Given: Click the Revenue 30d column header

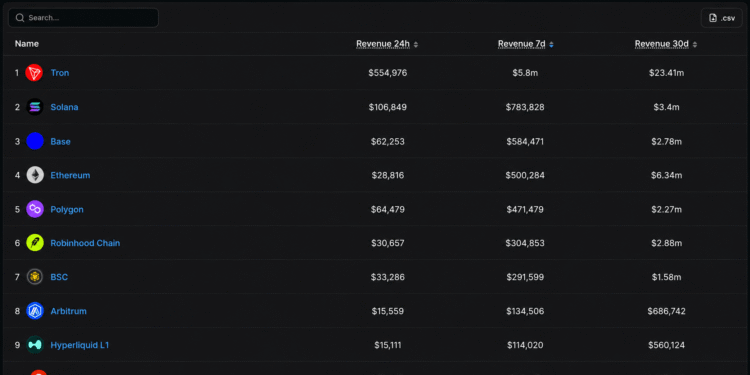Looking at the screenshot, I should 662,44.
